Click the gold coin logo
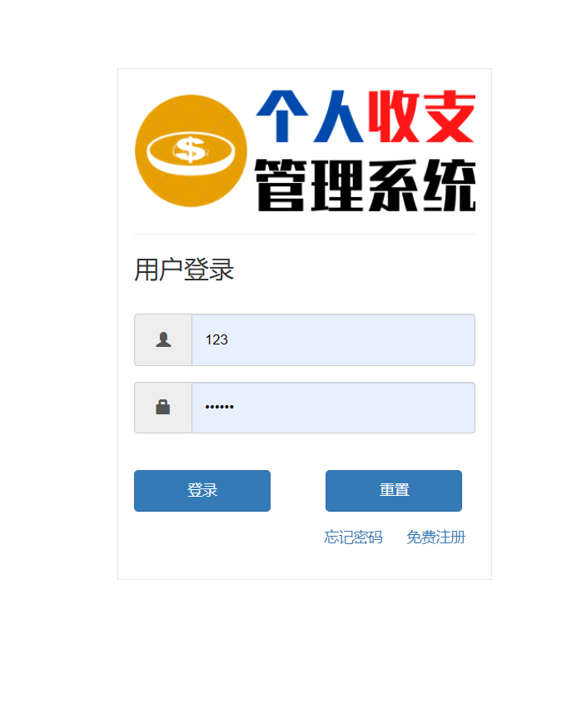 [191, 151]
